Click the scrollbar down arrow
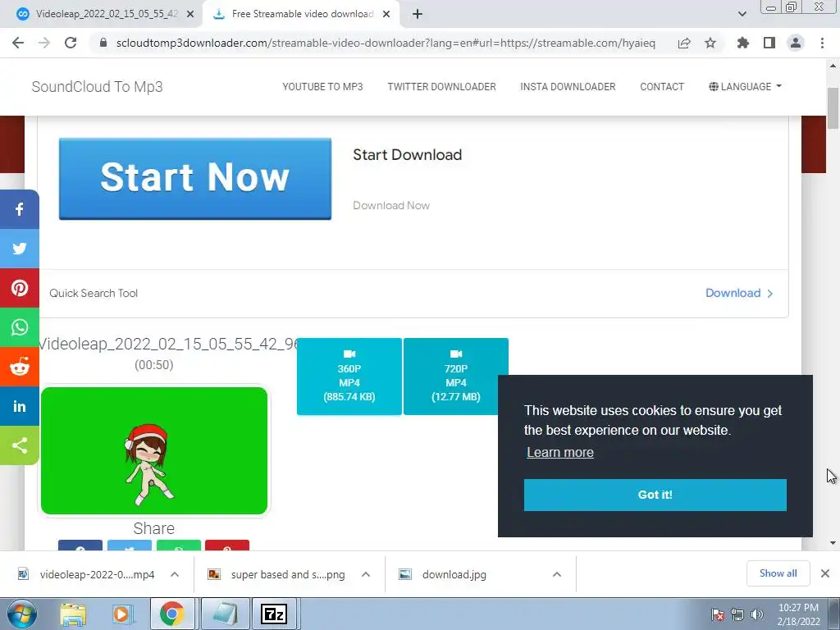The height and width of the screenshot is (630, 840). 833,543
